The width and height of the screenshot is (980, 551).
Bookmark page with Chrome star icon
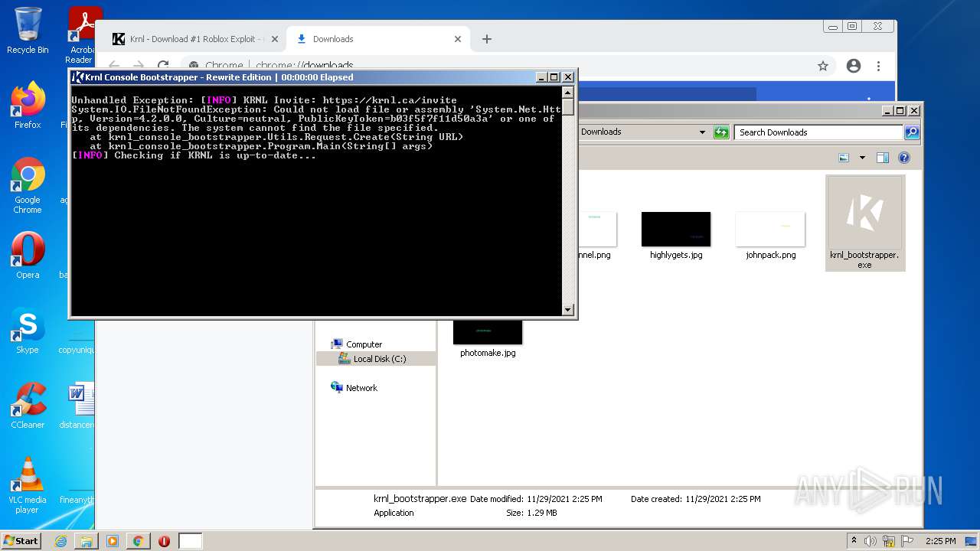(823, 67)
